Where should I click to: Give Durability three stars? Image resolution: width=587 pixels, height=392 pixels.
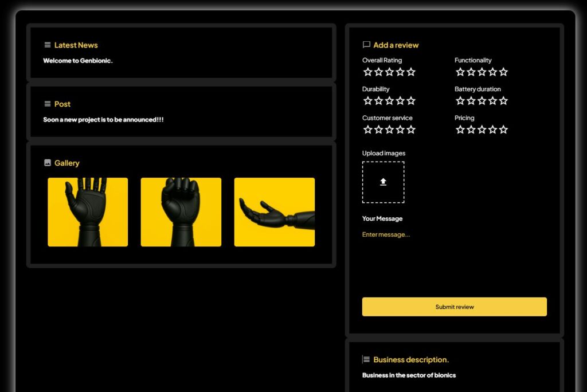[389, 101]
